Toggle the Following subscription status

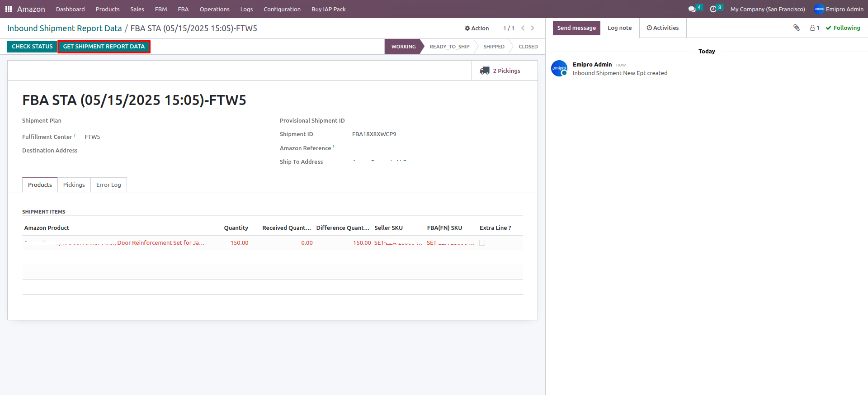click(x=843, y=28)
